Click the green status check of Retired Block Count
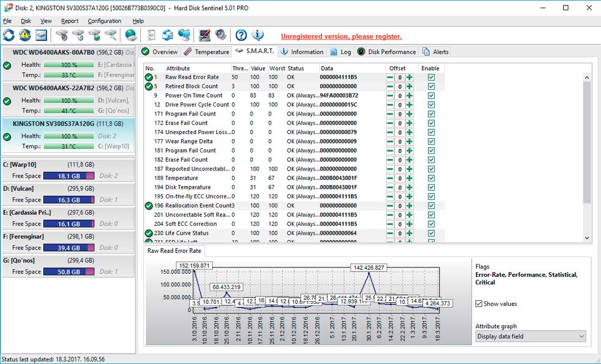601x364 pixels. click(149, 86)
